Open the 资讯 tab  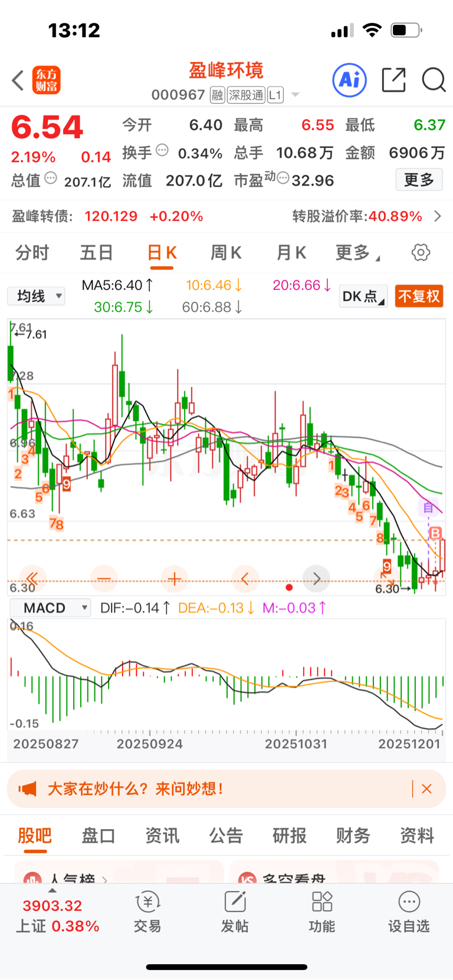(162, 836)
